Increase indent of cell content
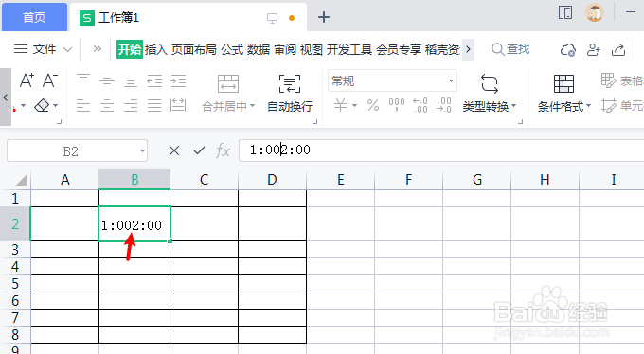The image size is (644, 354). tap(178, 80)
